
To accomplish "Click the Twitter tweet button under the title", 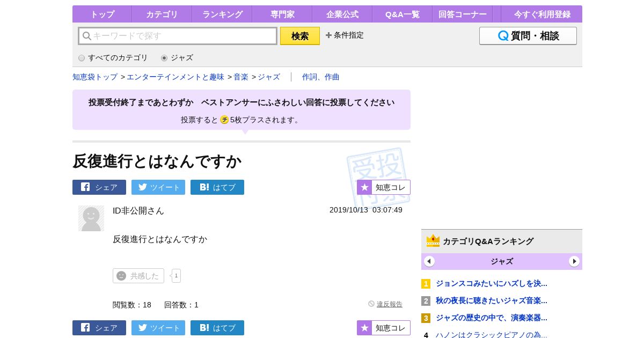I will [x=158, y=187].
